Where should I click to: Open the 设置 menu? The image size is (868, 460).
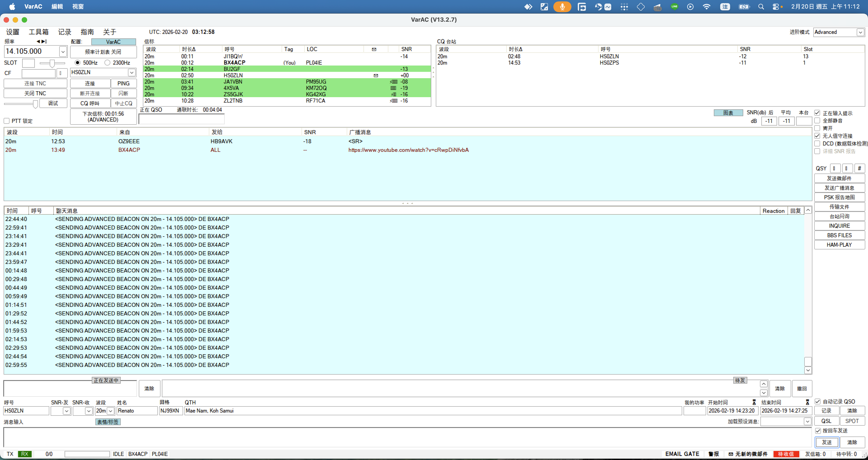click(x=12, y=32)
